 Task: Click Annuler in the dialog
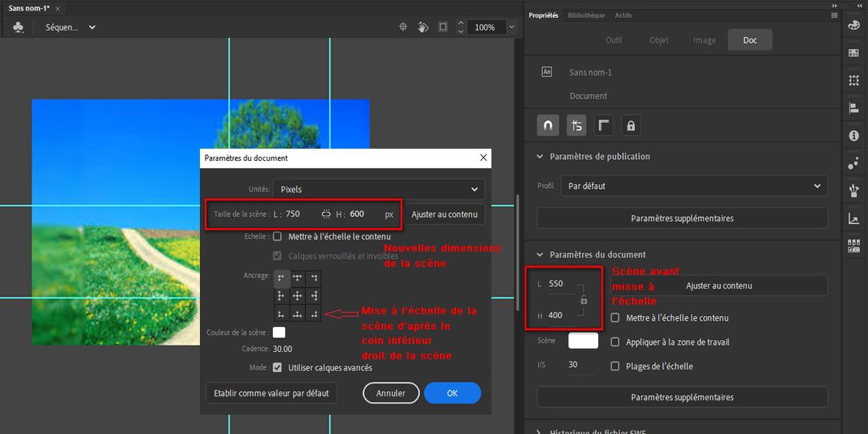tap(391, 393)
